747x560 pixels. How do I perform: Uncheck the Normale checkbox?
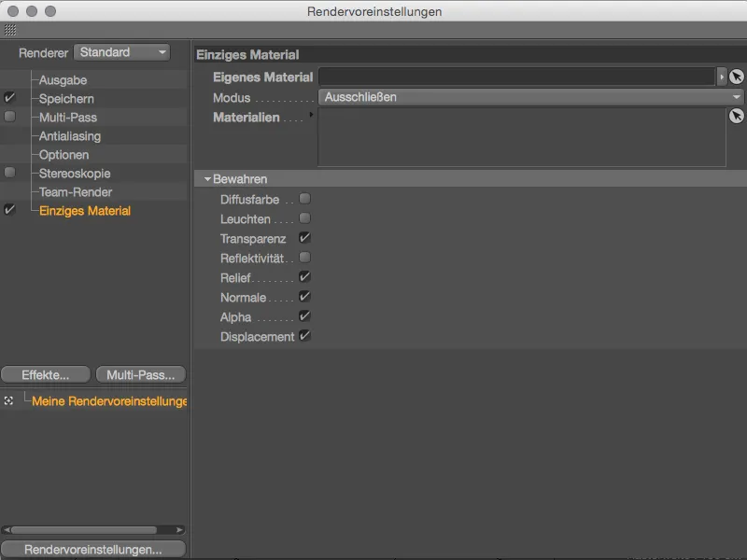click(x=305, y=297)
